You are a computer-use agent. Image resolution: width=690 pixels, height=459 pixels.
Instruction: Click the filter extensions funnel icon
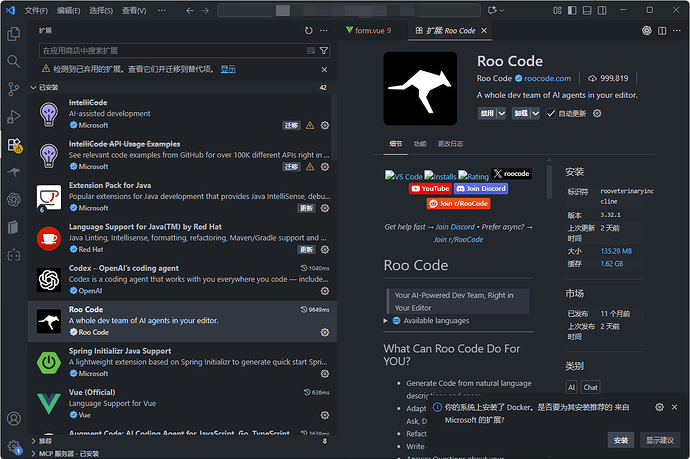pyautogui.click(x=323, y=51)
